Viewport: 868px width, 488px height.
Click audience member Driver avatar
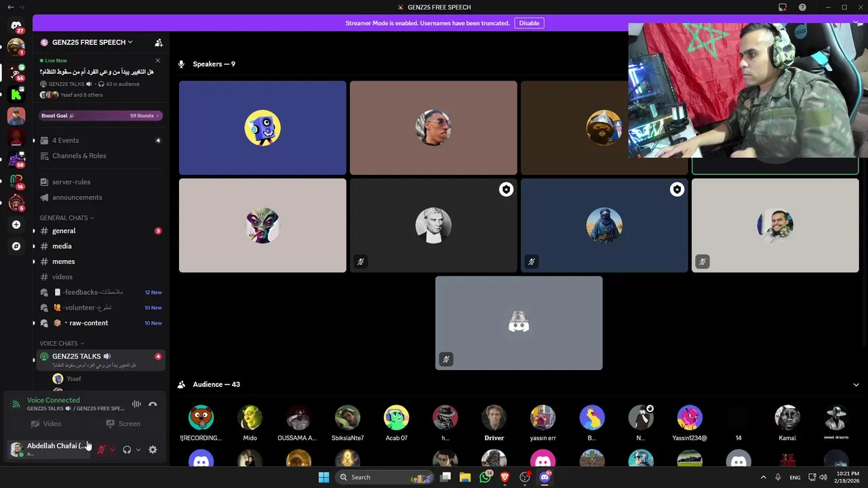click(494, 418)
